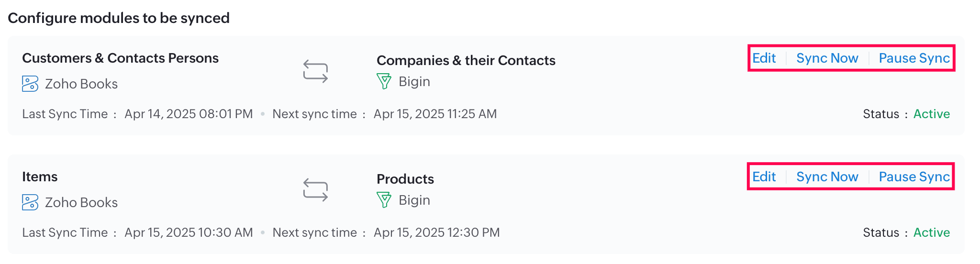
Task: Pause Sync for Items module
Action: [914, 177]
